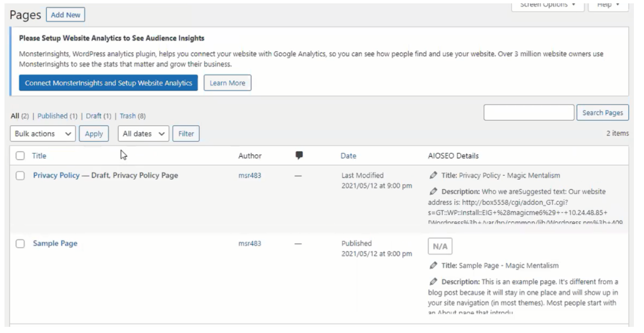Focus the search pages input field
The image size is (644, 333).
pyautogui.click(x=529, y=112)
